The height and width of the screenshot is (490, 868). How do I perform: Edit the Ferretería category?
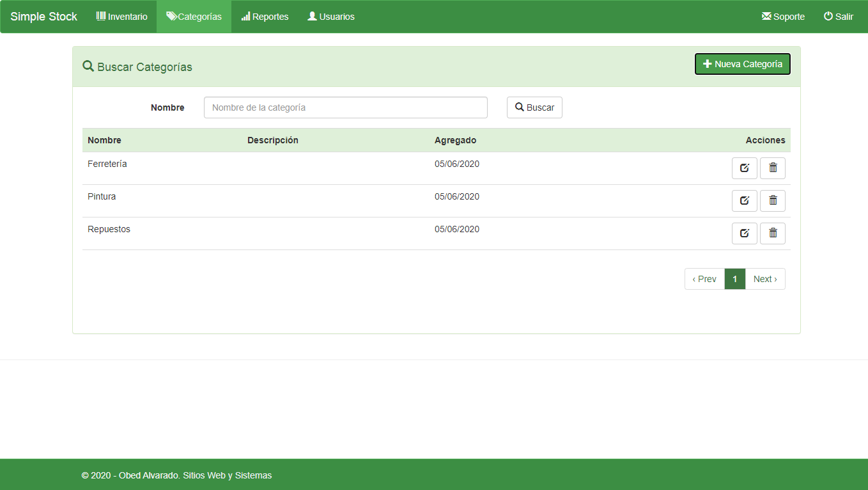point(745,168)
